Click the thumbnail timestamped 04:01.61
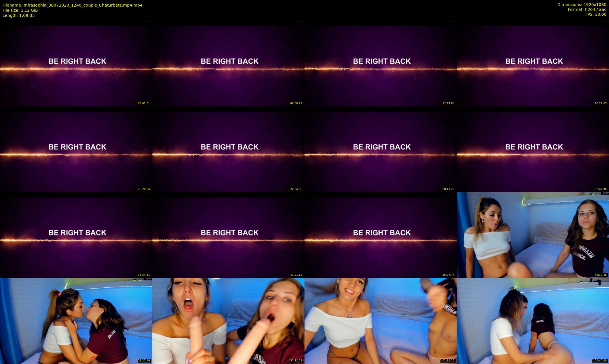The image size is (609, 364). pos(76,64)
